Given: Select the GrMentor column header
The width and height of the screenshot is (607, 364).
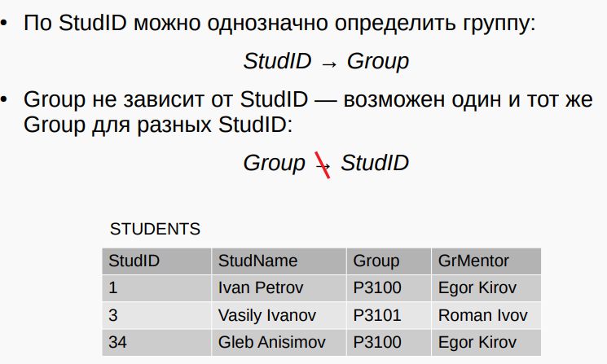Looking at the screenshot, I should coord(486,261).
